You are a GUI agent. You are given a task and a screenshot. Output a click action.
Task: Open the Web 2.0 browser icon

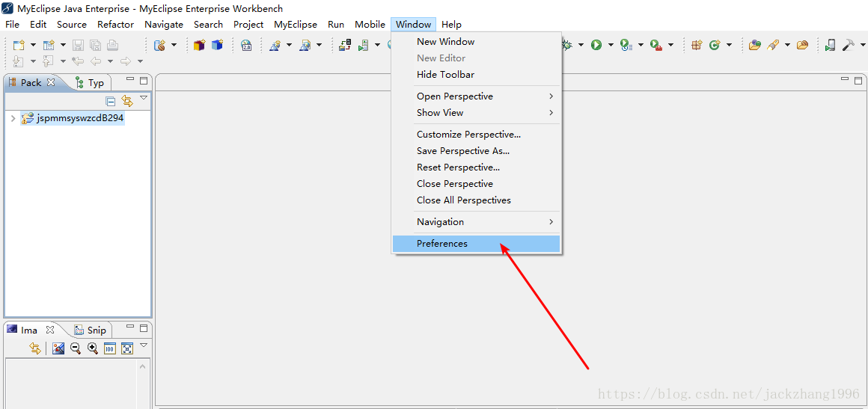point(247,45)
